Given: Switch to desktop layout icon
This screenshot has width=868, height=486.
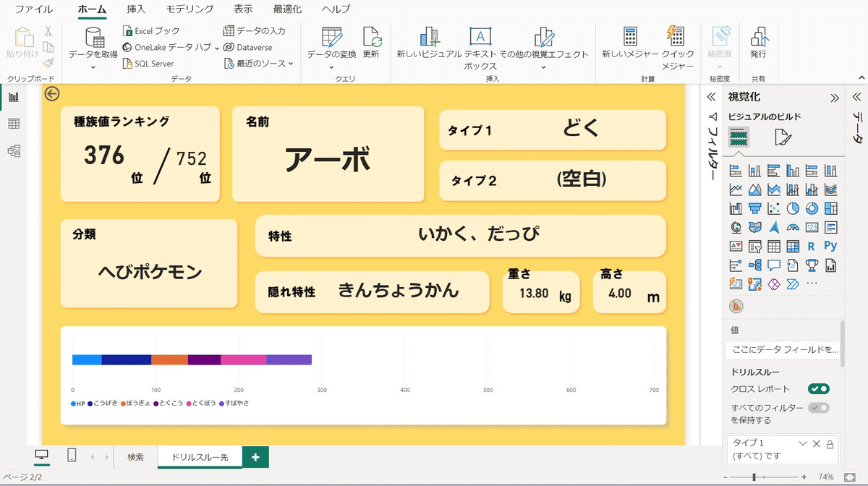Looking at the screenshot, I should tap(42, 456).
